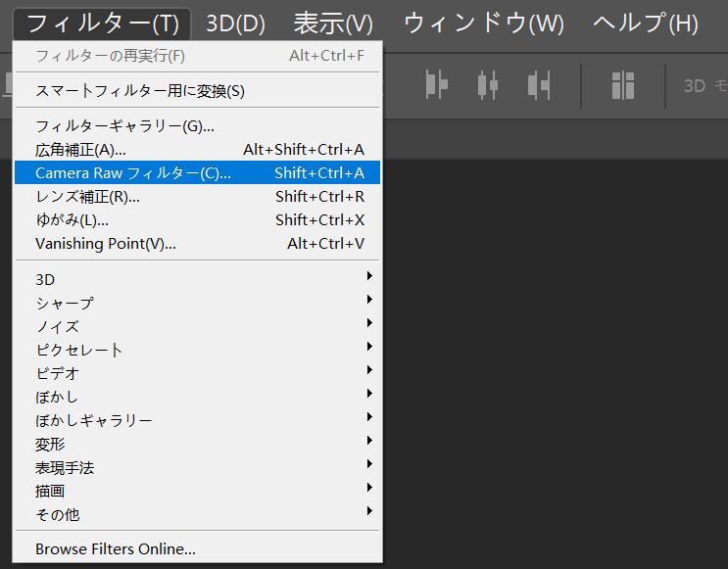Open the ヘルプ(H) menu

click(646, 24)
